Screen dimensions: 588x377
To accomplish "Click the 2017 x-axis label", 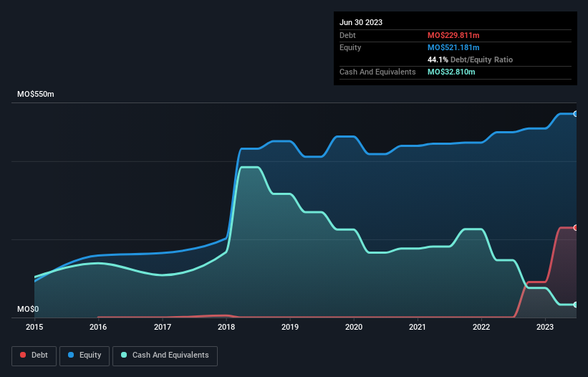I will (x=163, y=327).
